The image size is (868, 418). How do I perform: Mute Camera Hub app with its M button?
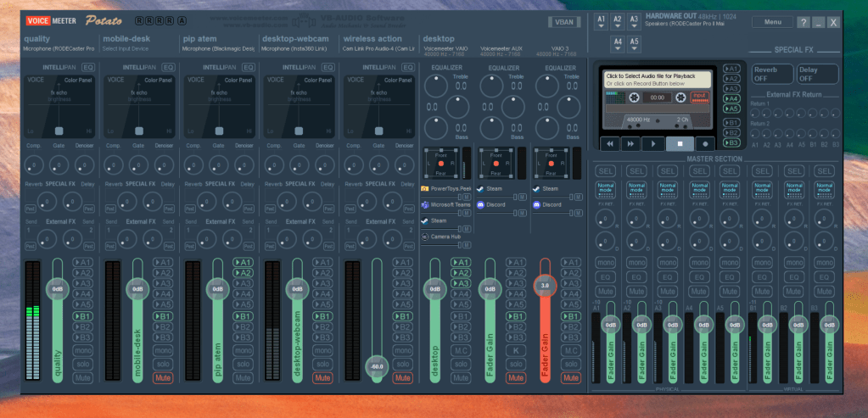(467, 245)
